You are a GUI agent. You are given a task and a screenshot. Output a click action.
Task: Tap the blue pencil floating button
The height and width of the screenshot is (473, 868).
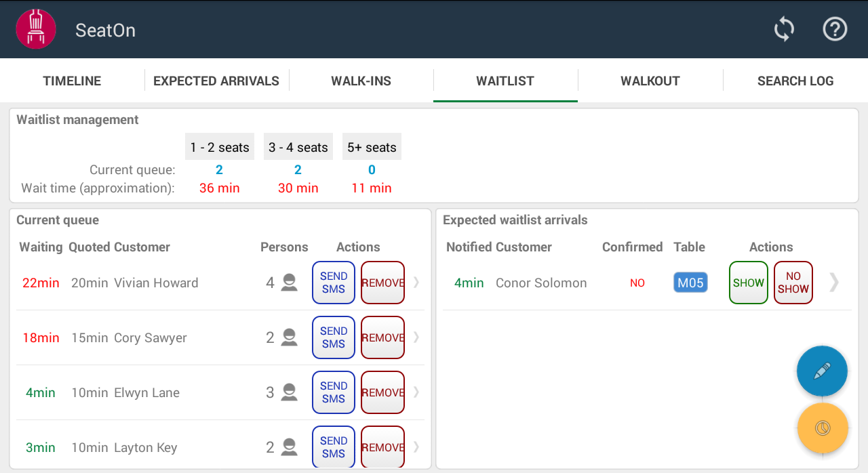click(822, 371)
